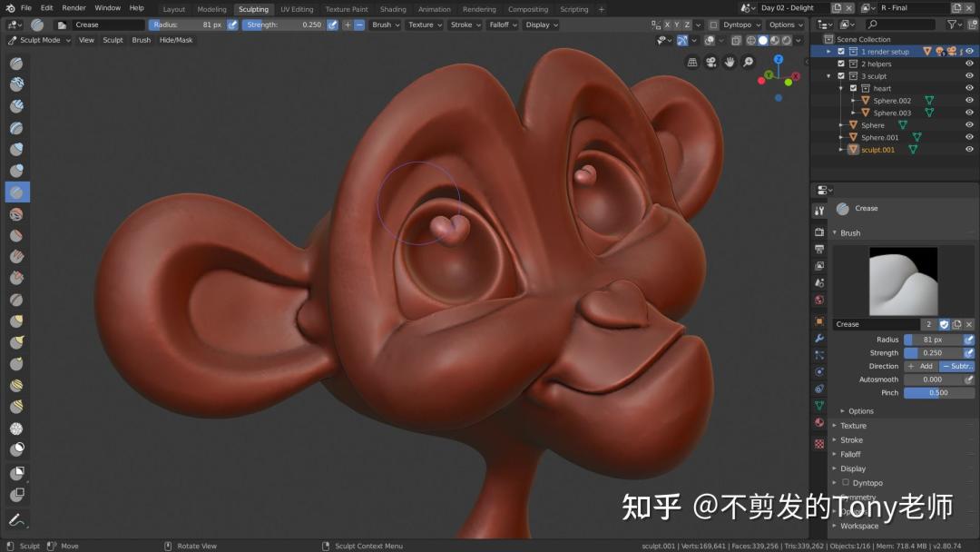Viewport: 980px width, 552px height.
Task: Uncheck the 3 sculpt collection
Action: coord(841,75)
